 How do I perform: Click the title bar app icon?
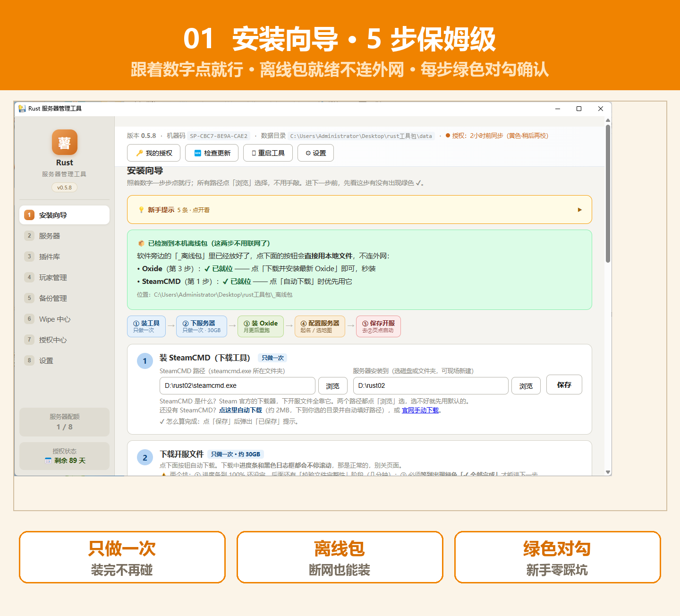point(22,109)
